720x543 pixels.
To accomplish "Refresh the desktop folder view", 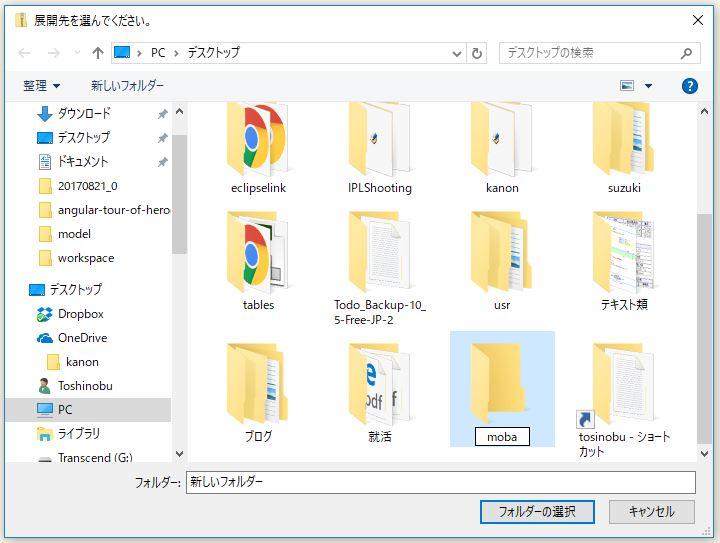I will [x=477, y=53].
